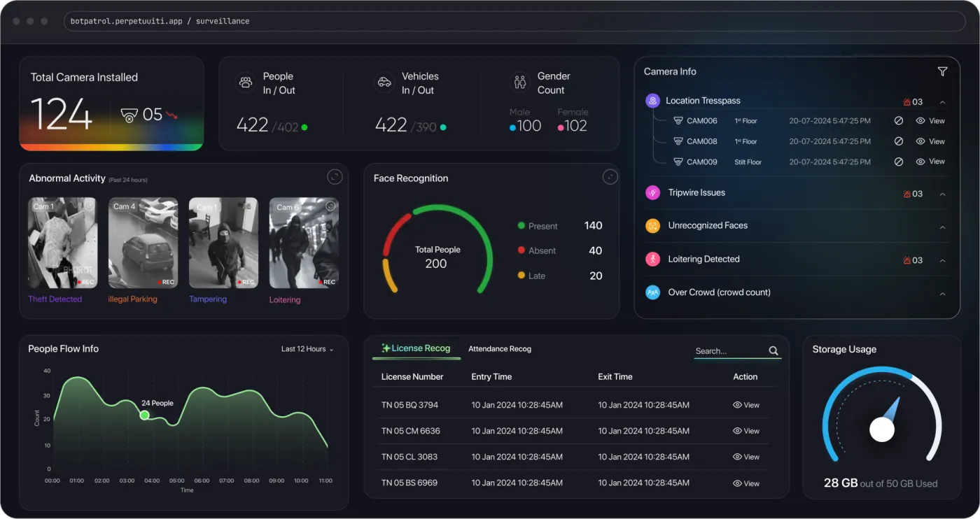Click the People In / Out icon

pyautogui.click(x=246, y=83)
